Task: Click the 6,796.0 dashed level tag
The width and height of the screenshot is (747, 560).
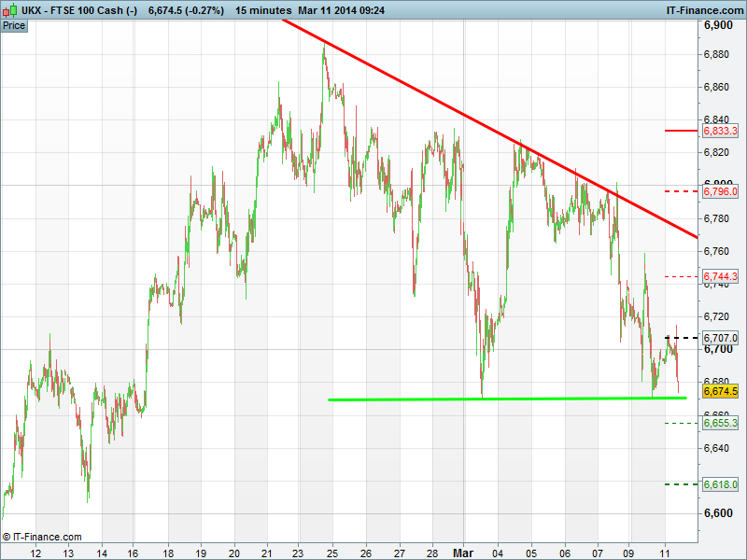Action: point(720,191)
